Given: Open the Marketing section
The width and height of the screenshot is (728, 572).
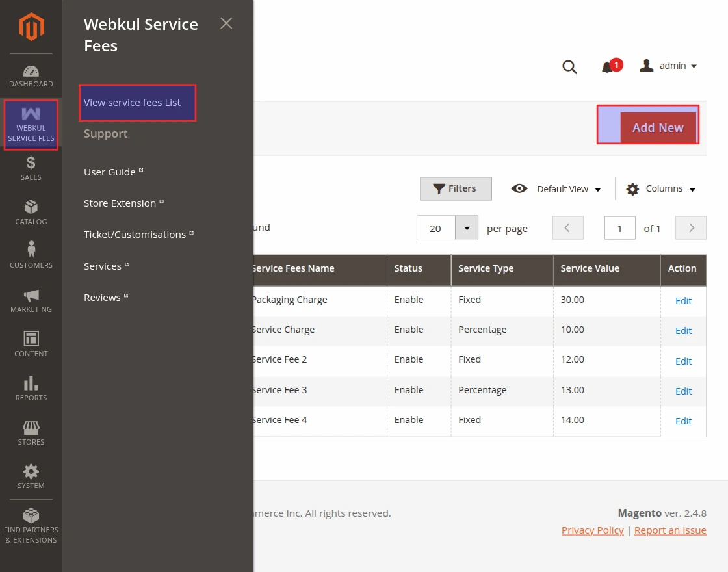Looking at the screenshot, I should (31, 300).
